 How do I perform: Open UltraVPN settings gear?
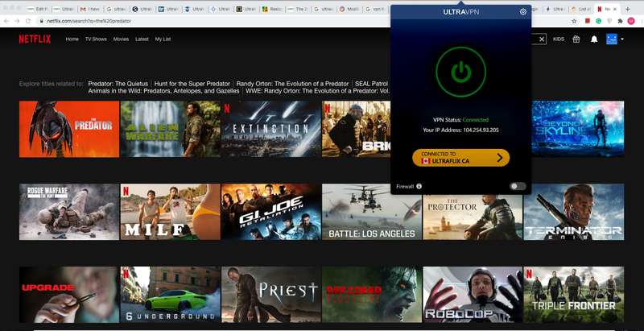coord(522,12)
